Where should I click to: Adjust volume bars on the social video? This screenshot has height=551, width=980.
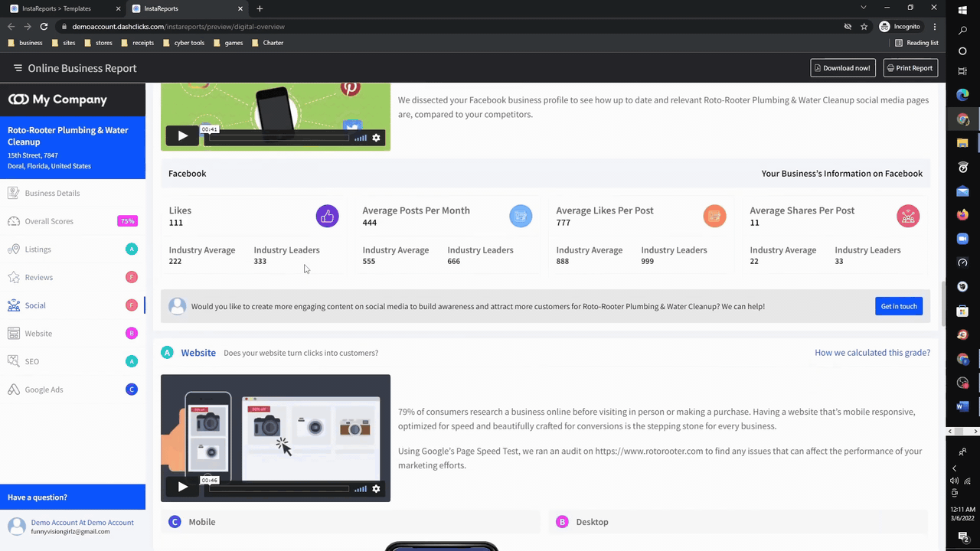click(360, 138)
